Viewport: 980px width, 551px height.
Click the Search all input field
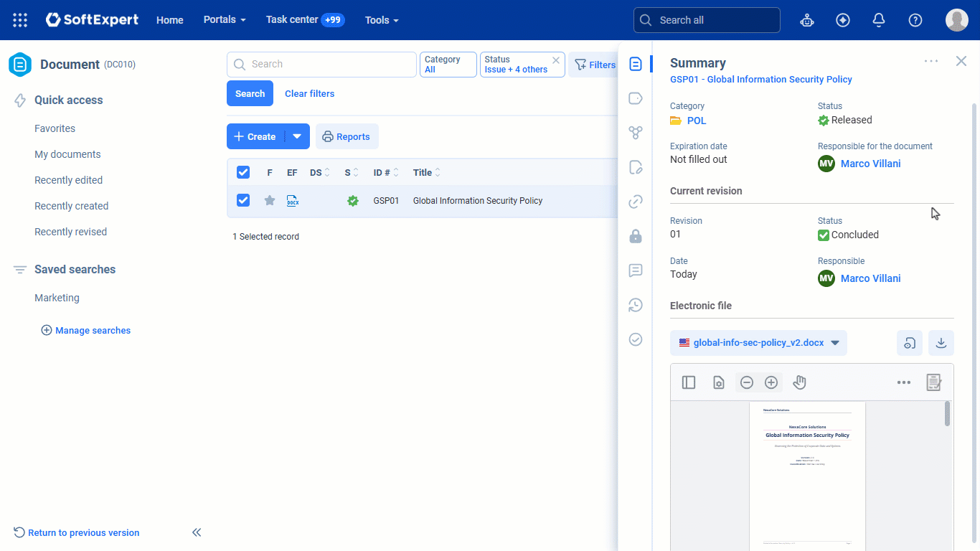(707, 20)
